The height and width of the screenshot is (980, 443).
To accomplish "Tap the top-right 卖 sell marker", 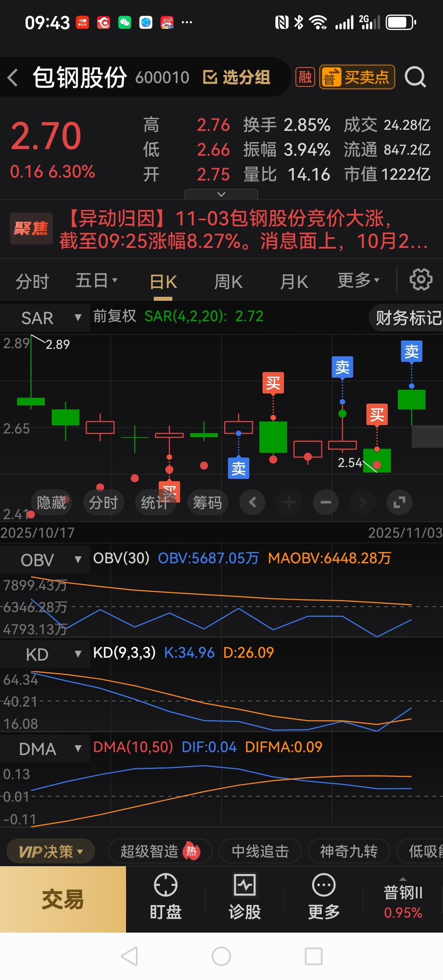I will (411, 351).
